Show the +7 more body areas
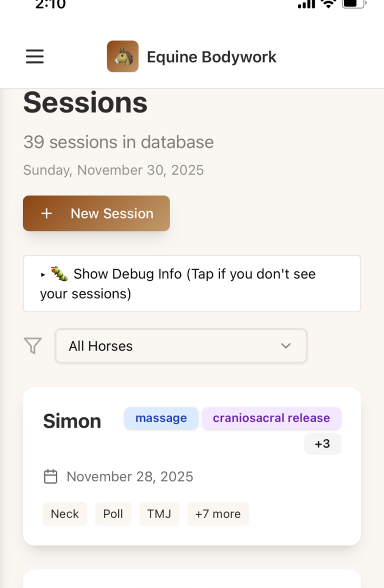 (218, 514)
